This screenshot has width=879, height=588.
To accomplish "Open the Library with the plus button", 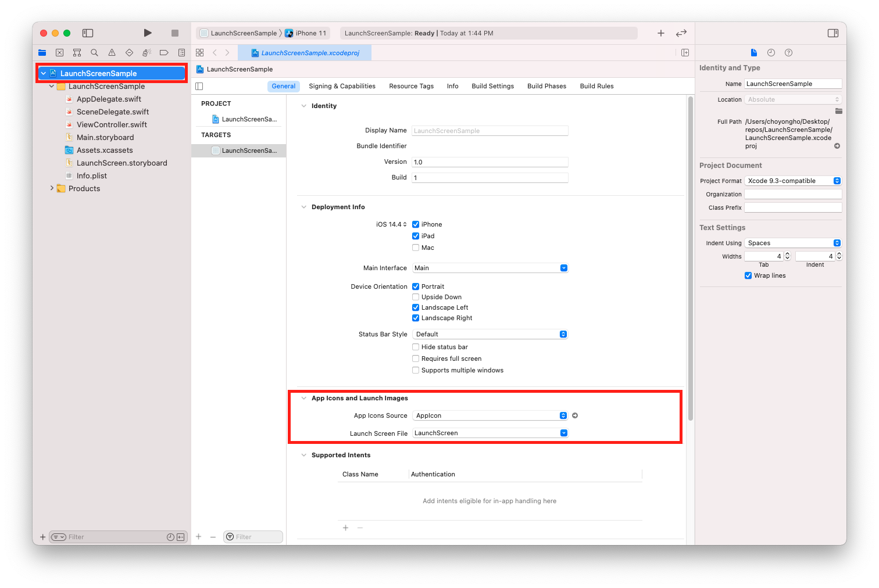I will (661, 33).
